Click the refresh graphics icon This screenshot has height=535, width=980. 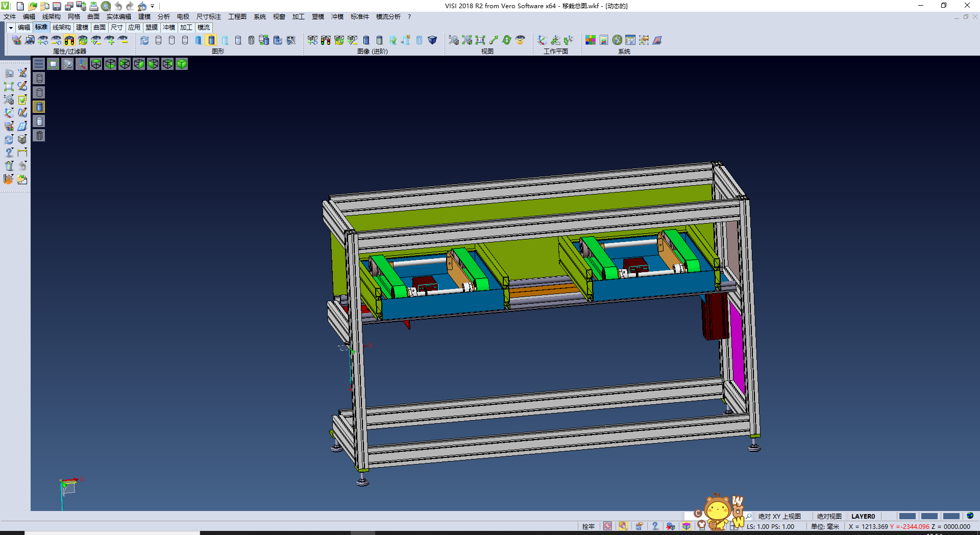click(145, 40)
